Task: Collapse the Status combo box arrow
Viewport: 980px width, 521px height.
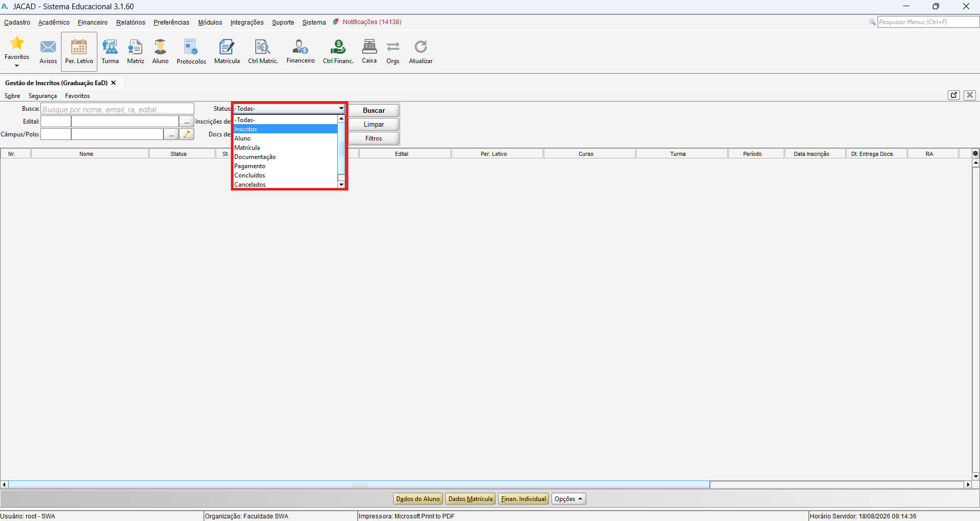Action: 341,109
